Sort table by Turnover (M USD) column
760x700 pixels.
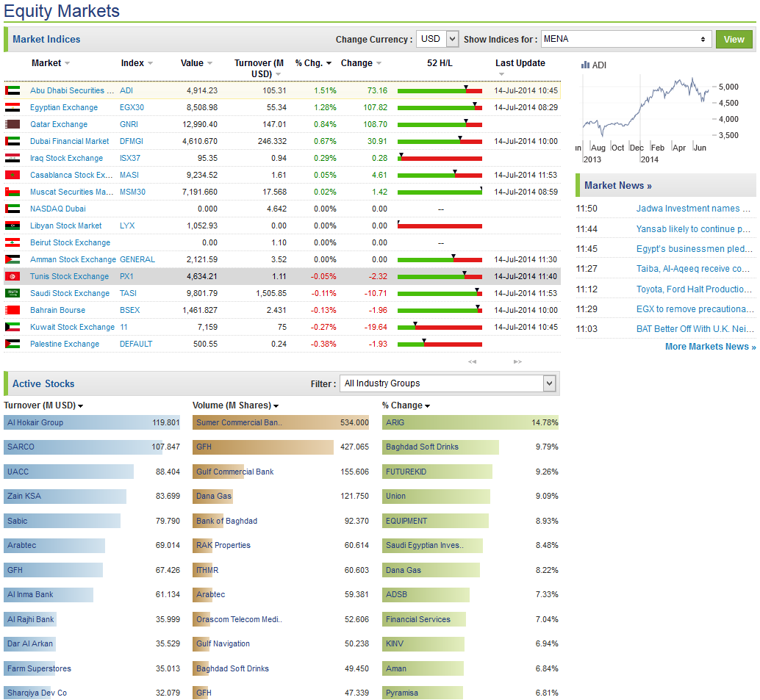(258, 68)
